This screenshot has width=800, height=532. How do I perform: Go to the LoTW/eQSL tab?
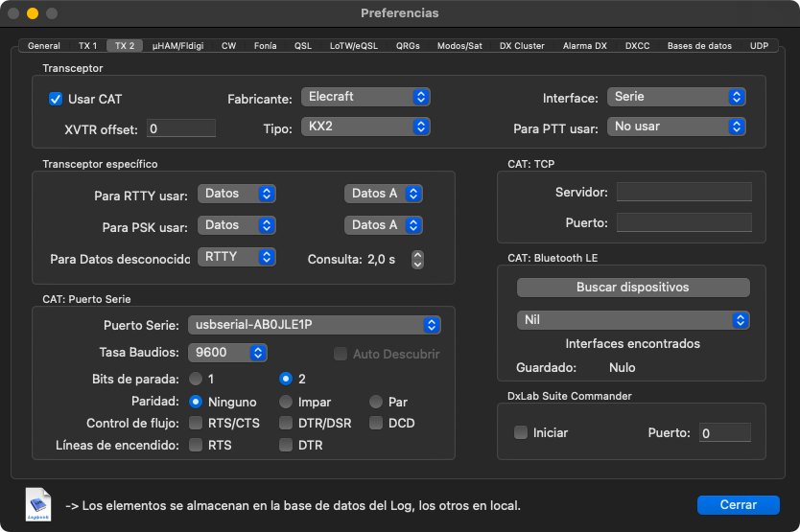point(355,46)
